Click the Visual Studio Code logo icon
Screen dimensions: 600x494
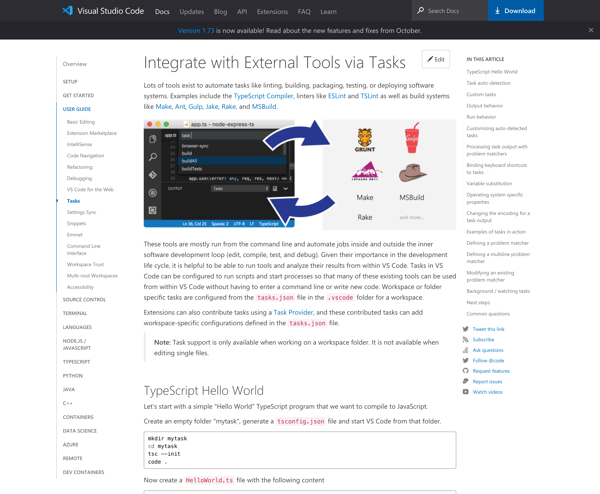pyautogui.click(x=67, y=11)
